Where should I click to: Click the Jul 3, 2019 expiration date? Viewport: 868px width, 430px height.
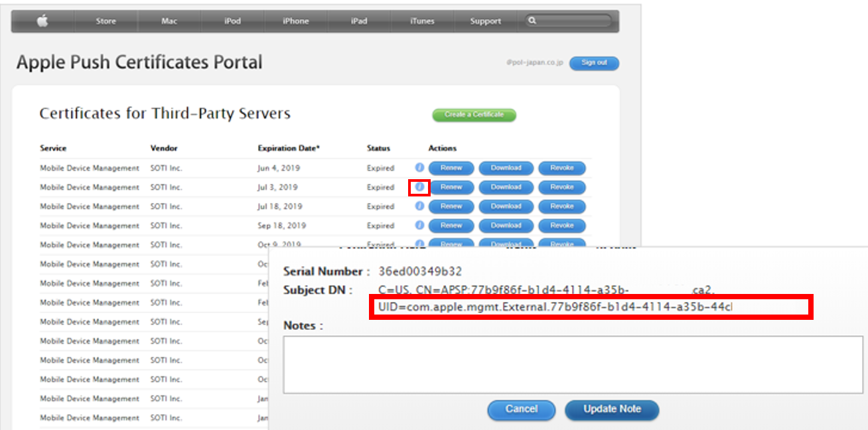tap(277, 187)
